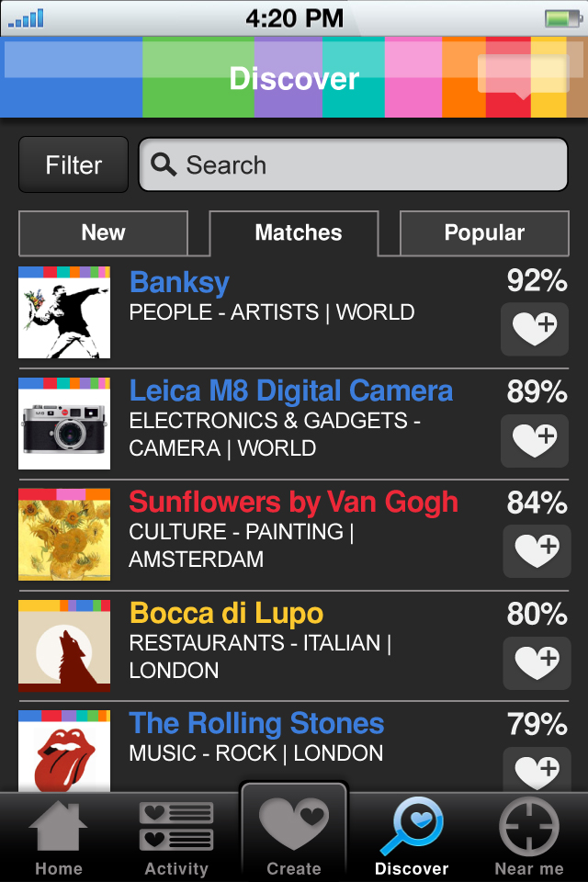Love the Sunflowers by Van Gogh item
588x882 pixels.
(x=537, y=551)
